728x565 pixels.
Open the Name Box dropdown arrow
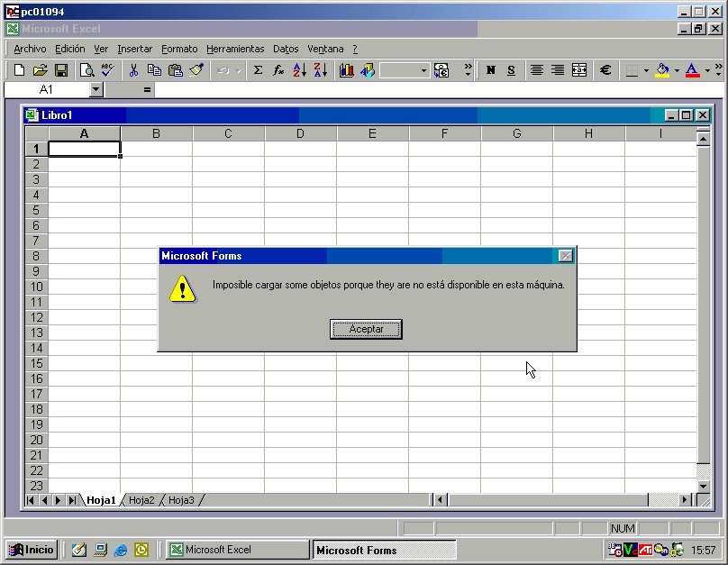pyautogui.click(x=96, y=89)
